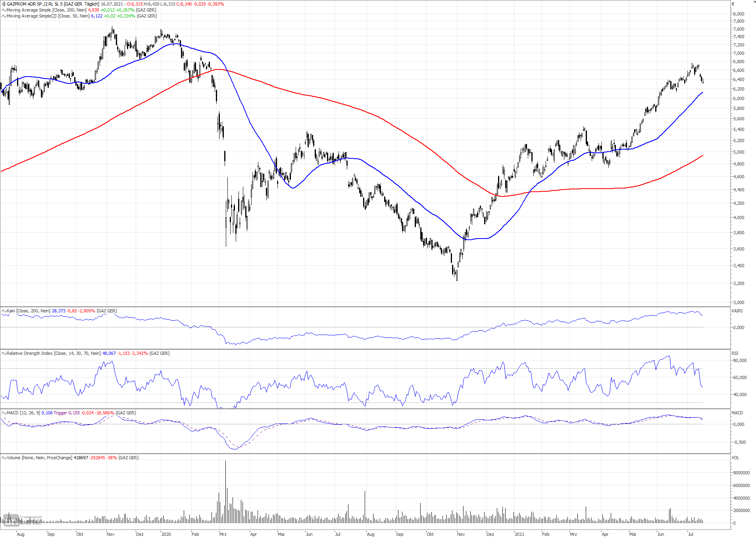The image size is (756, 537).
Task: Select the Moving Average Simple(2) [Close, 50, Nein] legend
Action: [48, 16]
